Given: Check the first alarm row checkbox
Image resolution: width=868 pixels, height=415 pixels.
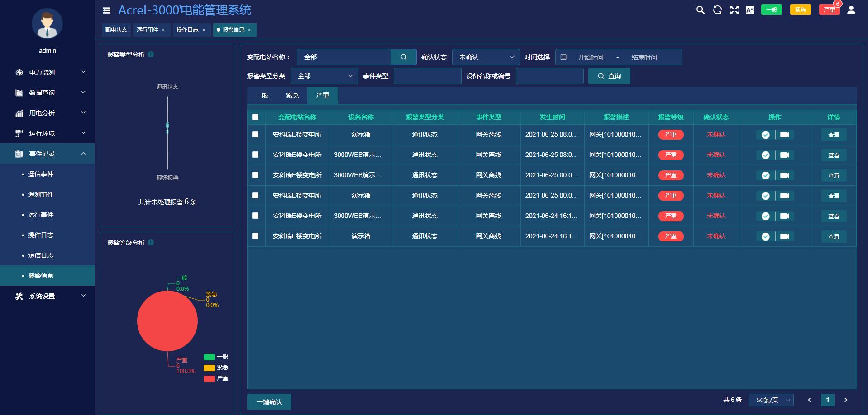Looking at the screenshot, I should pyautogui.click(x=255, y=134).
